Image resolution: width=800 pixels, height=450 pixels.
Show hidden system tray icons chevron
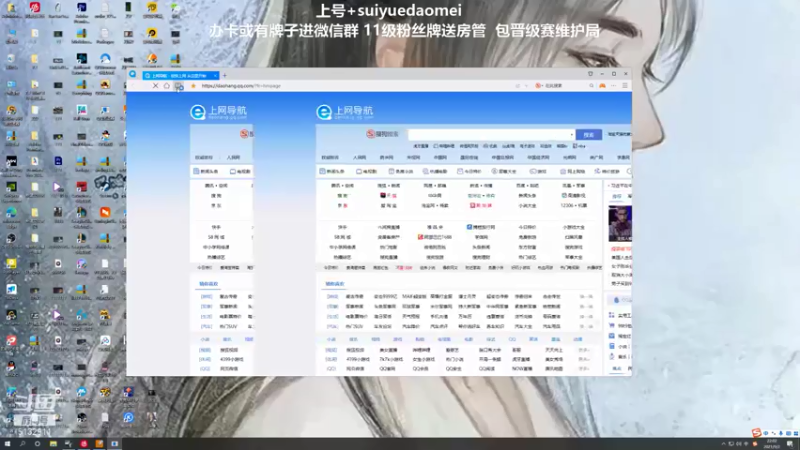[x=723, y=444]
